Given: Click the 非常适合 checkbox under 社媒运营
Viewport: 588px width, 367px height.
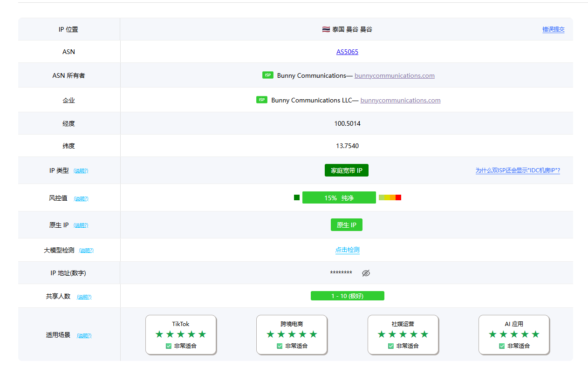Looking at the screenshot, I should pos(391,346).
